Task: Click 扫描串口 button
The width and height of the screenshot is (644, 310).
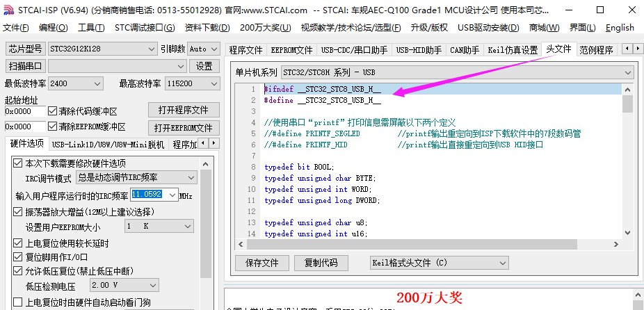Action: [x=26, y=66]
